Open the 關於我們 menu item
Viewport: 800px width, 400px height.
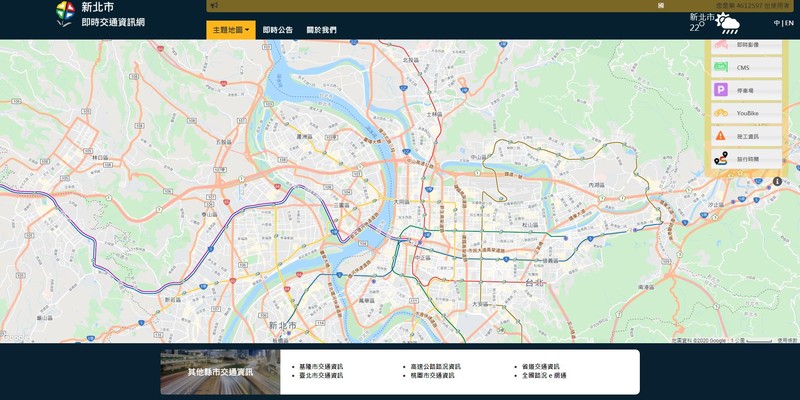[321, 30]
